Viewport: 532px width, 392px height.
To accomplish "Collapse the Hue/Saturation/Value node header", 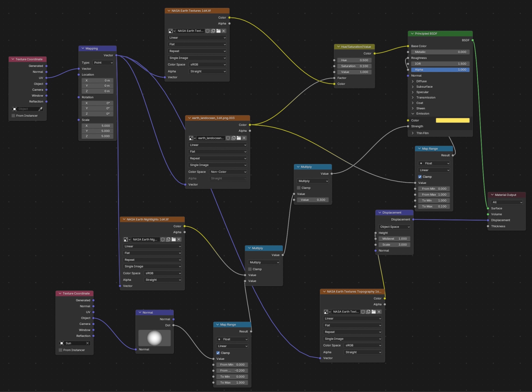I will click(339, 47).
